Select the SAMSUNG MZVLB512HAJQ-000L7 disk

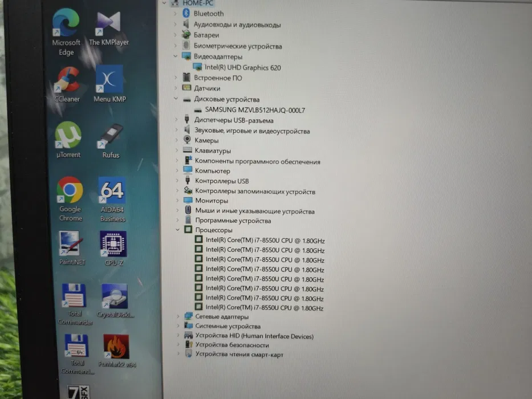pyautogui.click(x=249, y=110)
